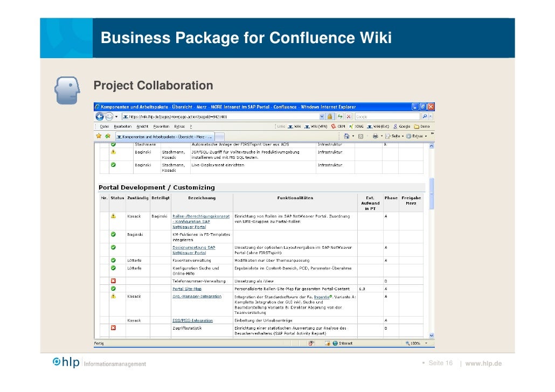Follow the Ingentis link

[322, 297]
